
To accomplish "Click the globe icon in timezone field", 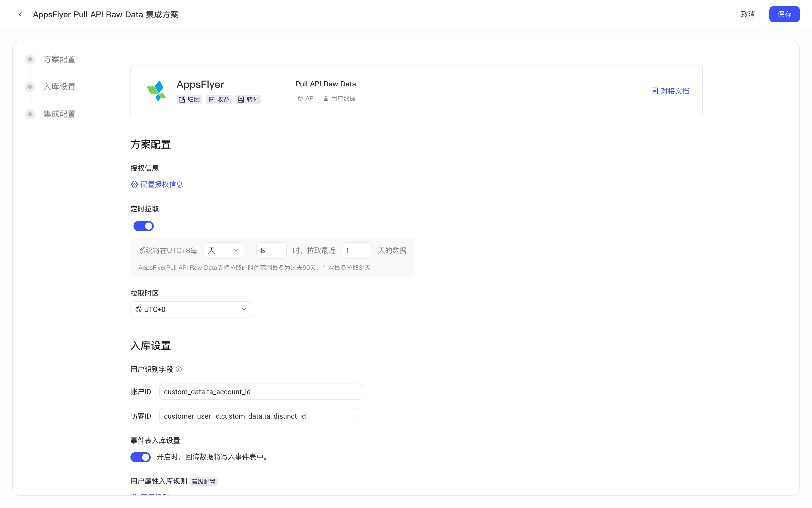I will point(138,309).
